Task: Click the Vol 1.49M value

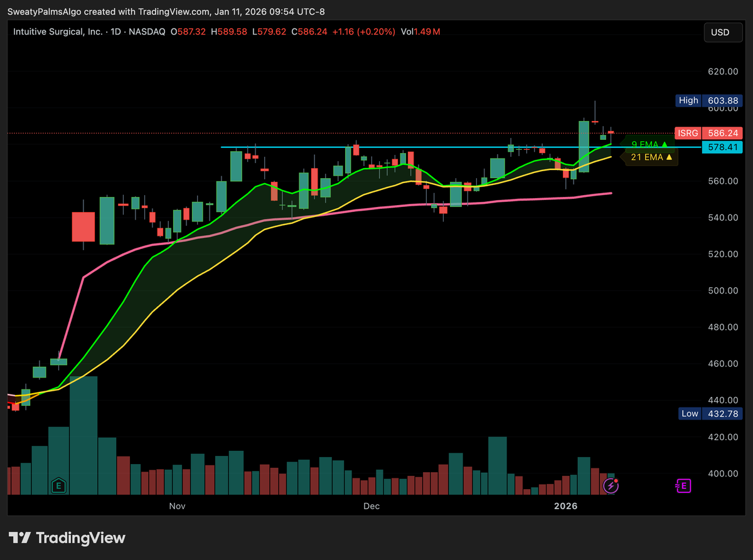Action: point(420,31)
